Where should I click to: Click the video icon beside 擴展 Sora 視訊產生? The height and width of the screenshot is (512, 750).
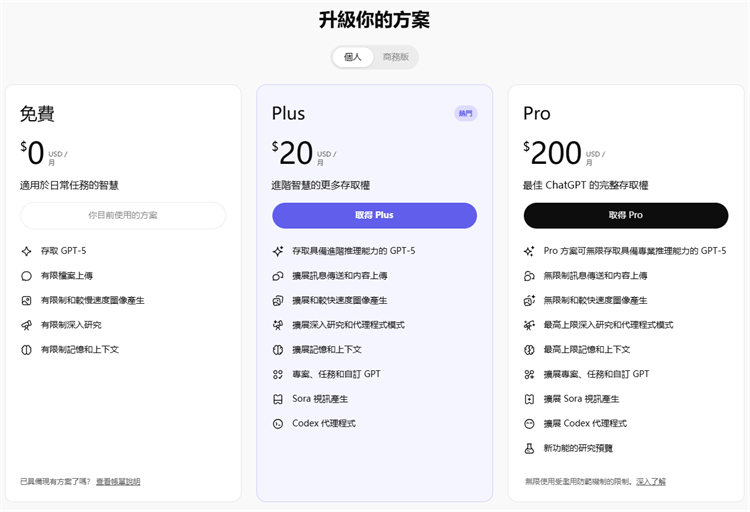529,399
